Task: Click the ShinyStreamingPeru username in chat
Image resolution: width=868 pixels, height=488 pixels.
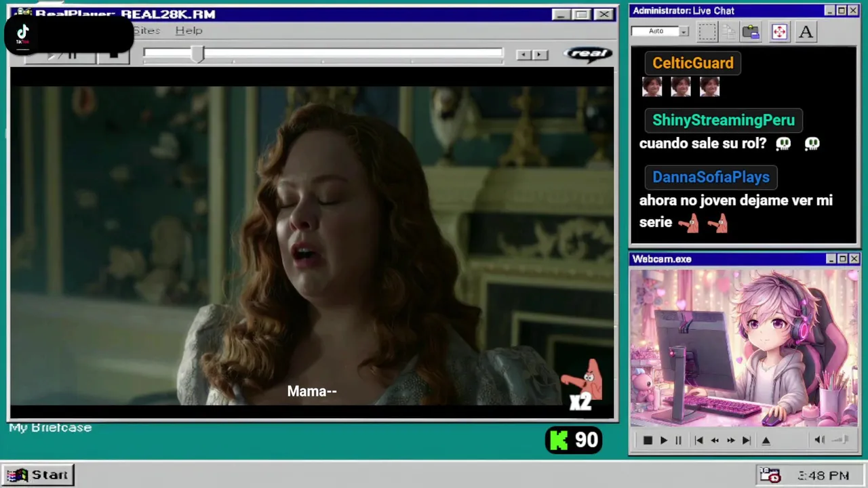Action: point(723,120)
